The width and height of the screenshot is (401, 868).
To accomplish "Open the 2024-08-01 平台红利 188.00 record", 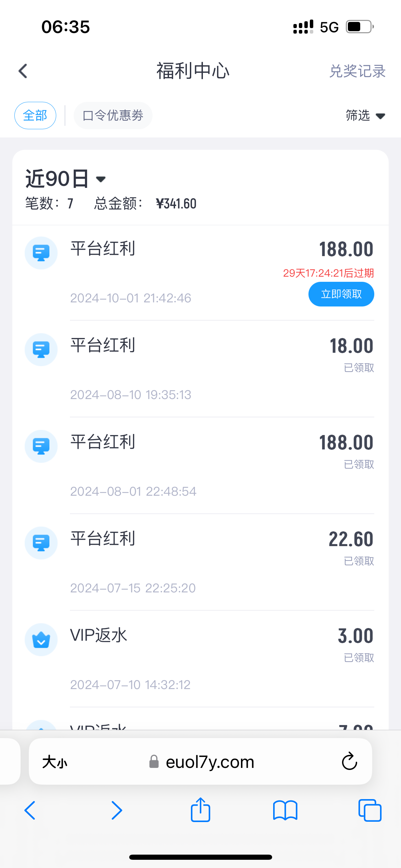I will (219, 465).
